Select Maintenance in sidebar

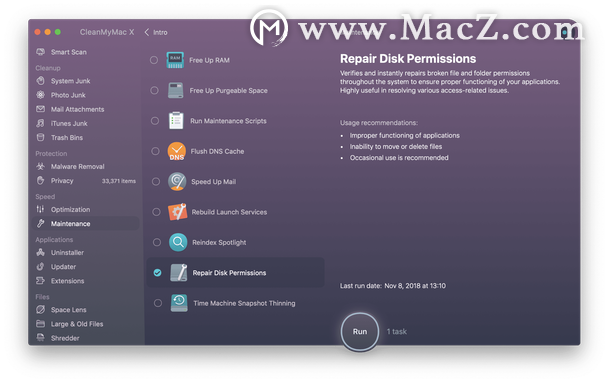[x=85, y=224]
